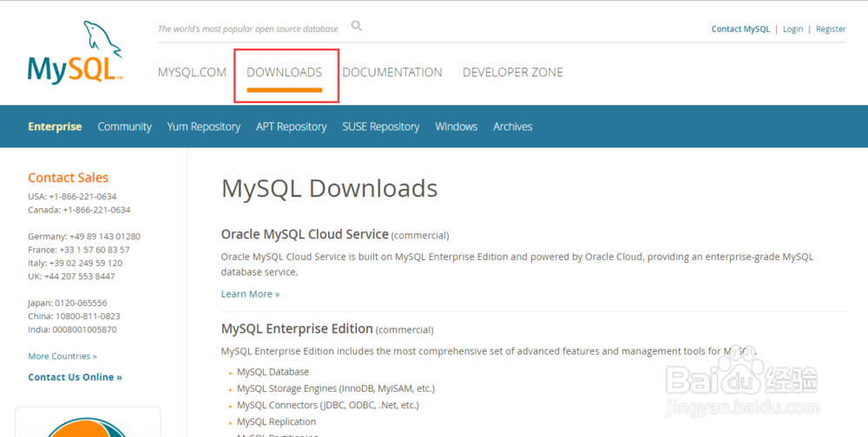Click the tagline about most popular database
This screenshot has width=868, height=437.
click(x=248, y=29)
